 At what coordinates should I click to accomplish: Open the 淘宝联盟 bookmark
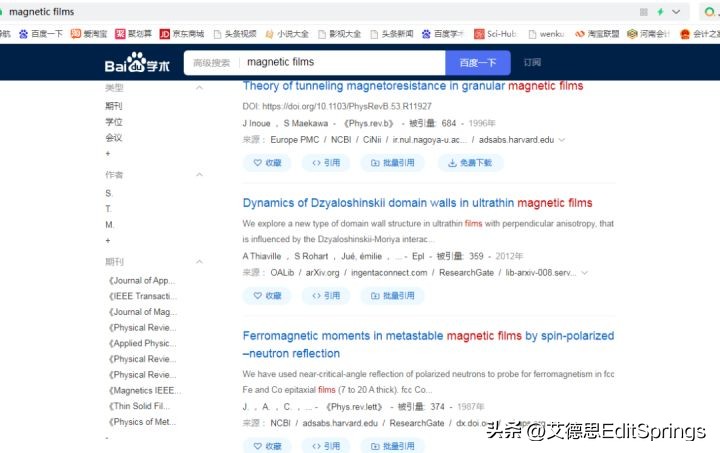coord(597,34)
